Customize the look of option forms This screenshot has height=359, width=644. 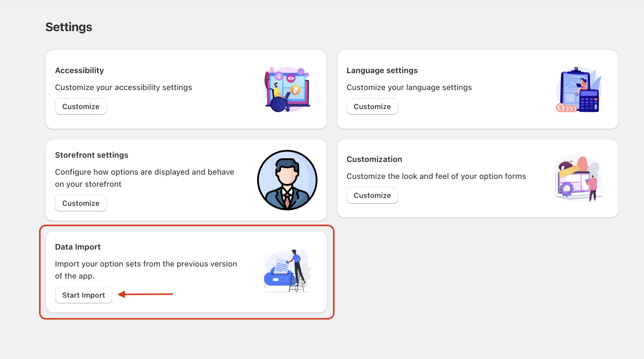372,195
